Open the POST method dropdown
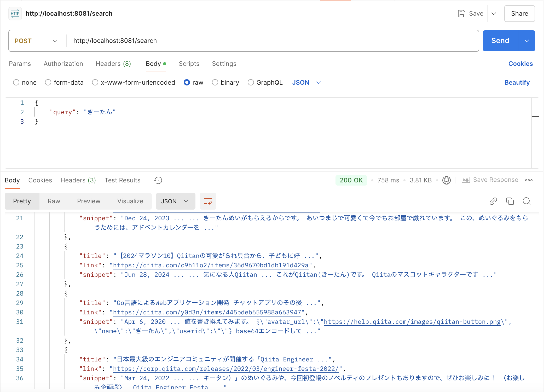544x392 pixels. [x=55, y=41]
